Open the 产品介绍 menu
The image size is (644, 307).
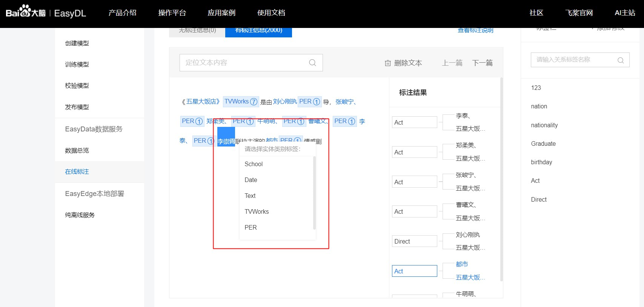(122, 13)
